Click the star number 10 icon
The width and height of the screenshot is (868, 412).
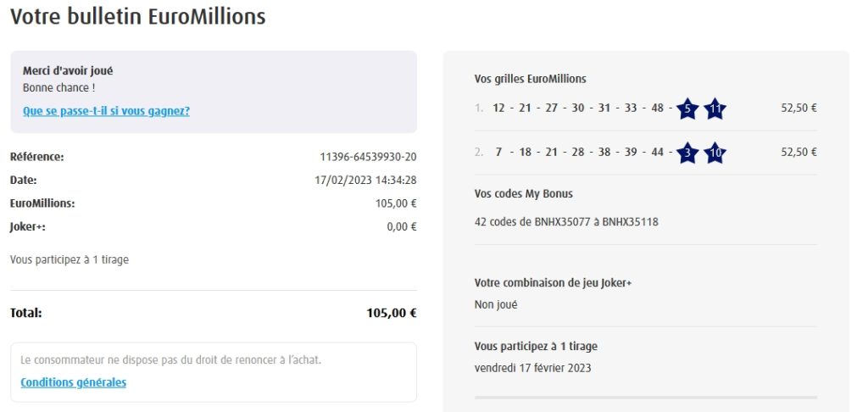coord(715,153)
